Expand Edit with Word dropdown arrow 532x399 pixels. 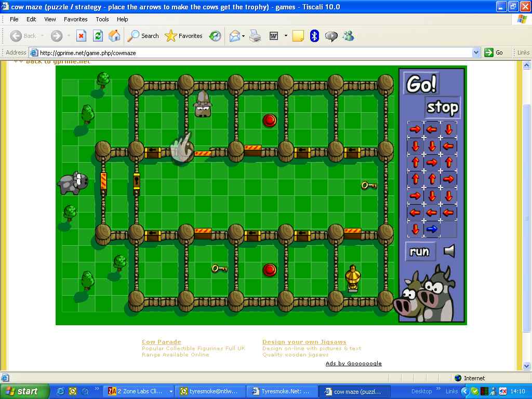point(286,36)
